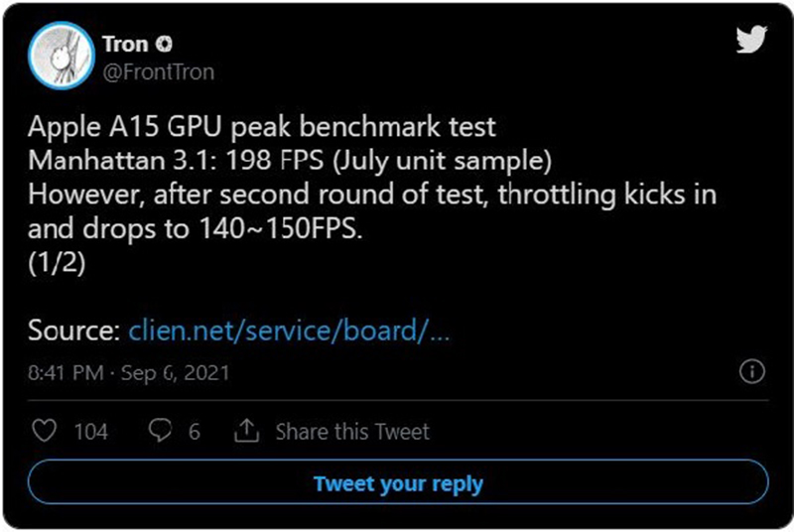Open the Twitter bird logo
The width and height of the screenshot is (794, 532).
coord(750,40)
